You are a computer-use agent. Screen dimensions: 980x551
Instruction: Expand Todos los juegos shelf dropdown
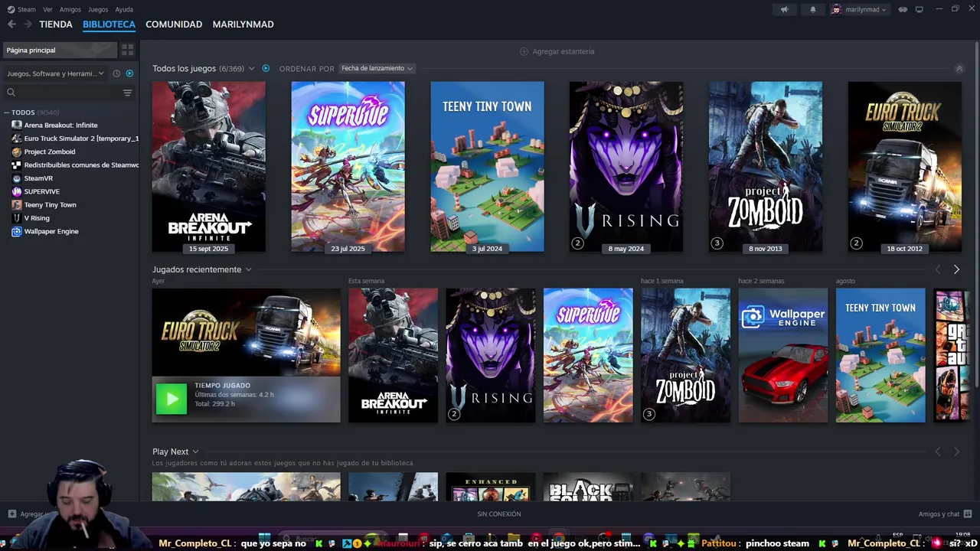(x=251, y=69)
